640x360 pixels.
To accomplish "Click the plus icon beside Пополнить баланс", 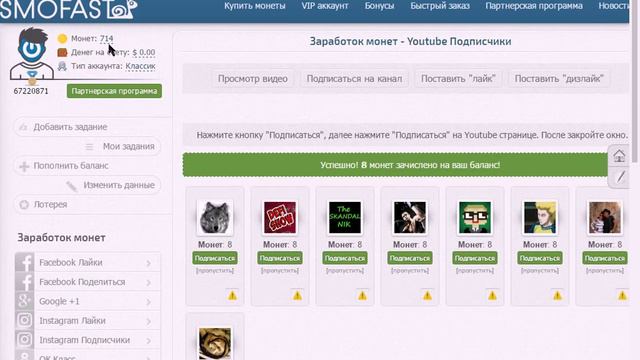I will coord(24,166).
